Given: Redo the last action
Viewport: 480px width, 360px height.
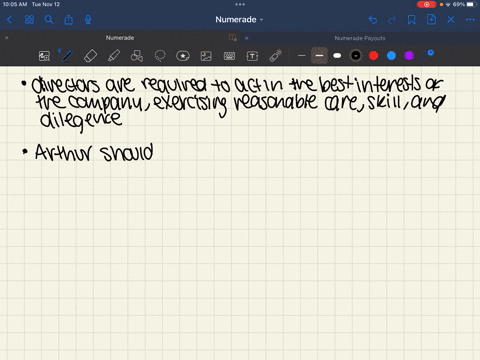Looking at the screenshot, I should [392, 20].
